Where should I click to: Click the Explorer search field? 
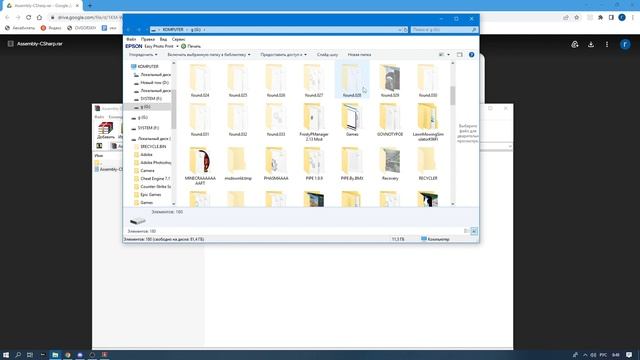(x=444, y=30)
